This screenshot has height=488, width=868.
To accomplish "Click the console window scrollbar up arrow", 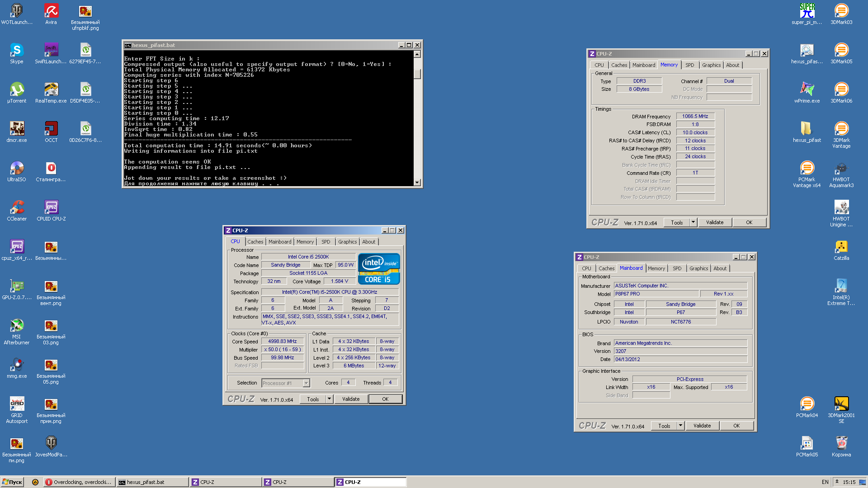I will 417,54.
